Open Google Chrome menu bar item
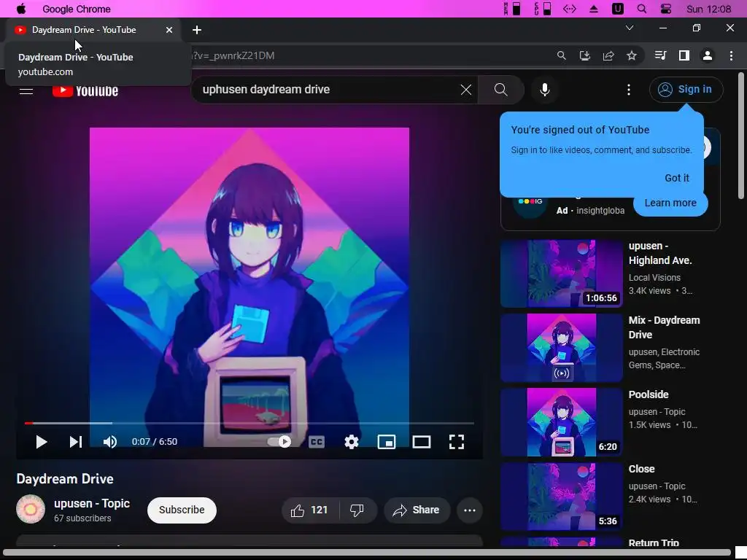 click(x=76, y=9)
